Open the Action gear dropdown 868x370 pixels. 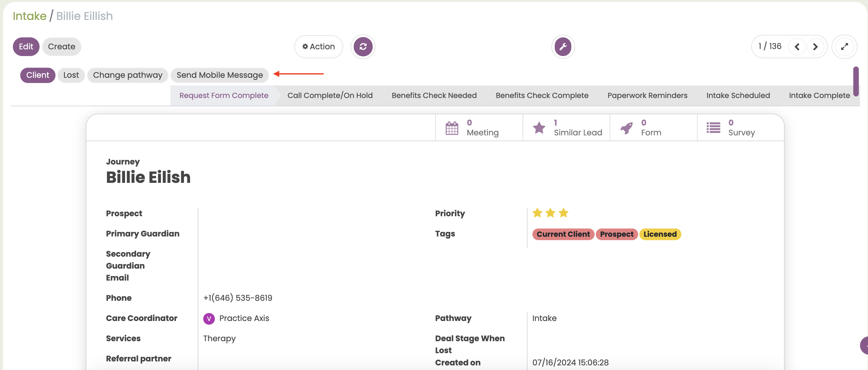pyautogui.click(x=319, y=47)
